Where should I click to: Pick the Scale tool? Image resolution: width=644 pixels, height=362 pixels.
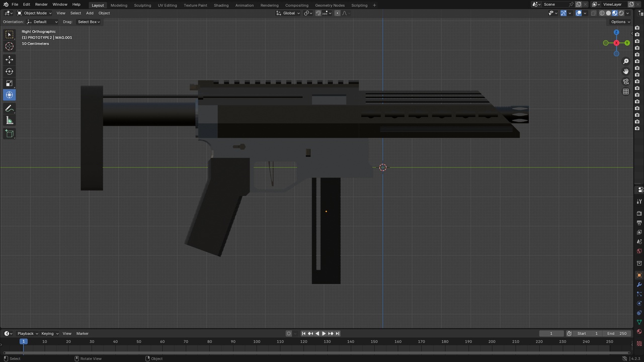[x=10, y=83]
